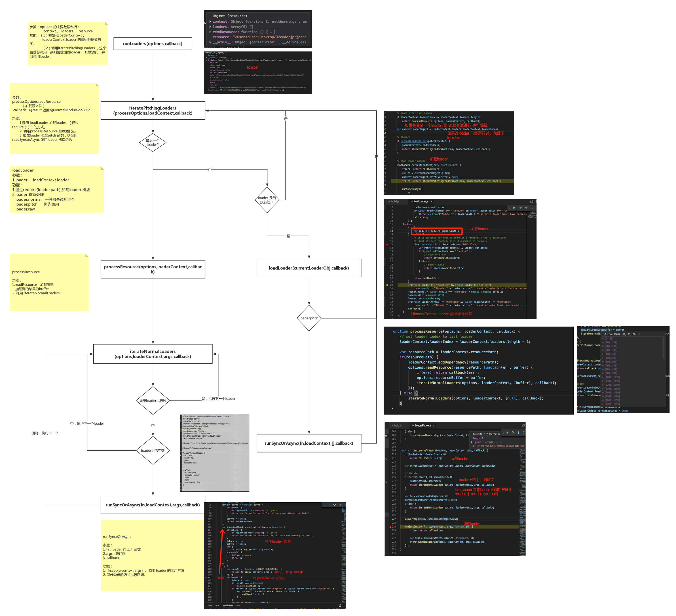Click Continue in loadLoader.js debug toolbar
Viewport: 676px width, 616px height.
pos(514,208)
